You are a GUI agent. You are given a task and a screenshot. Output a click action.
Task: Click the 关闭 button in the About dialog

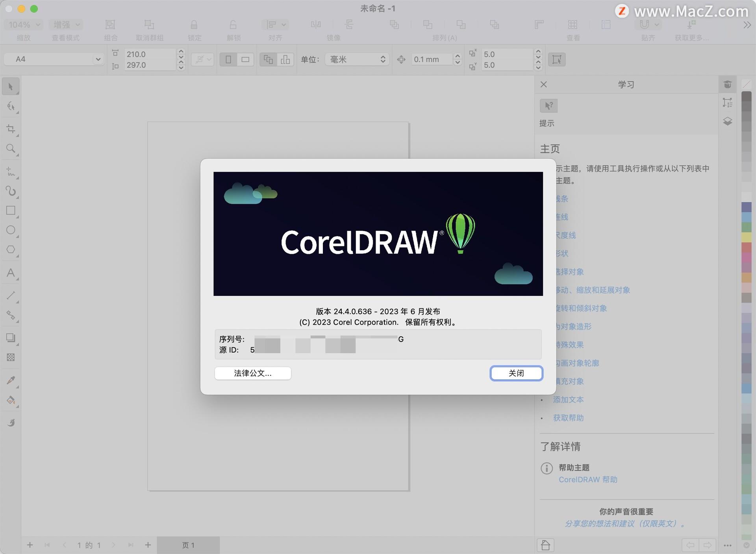[516, 373]
